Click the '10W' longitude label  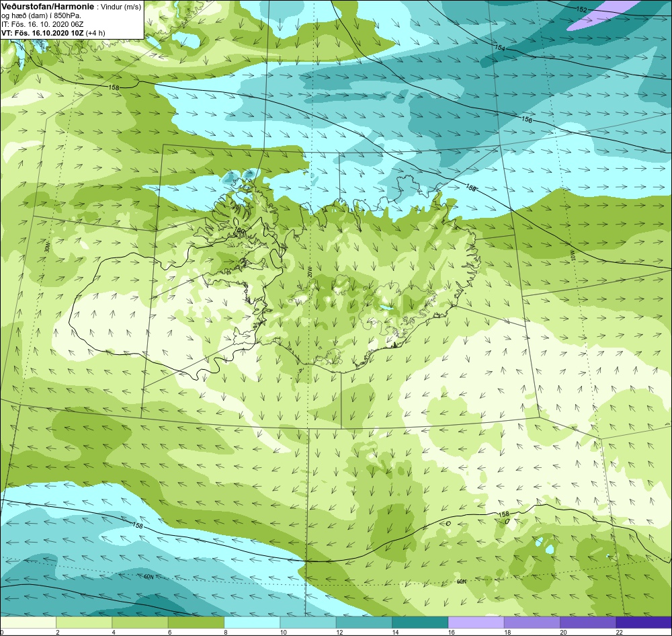pos(573,257)
